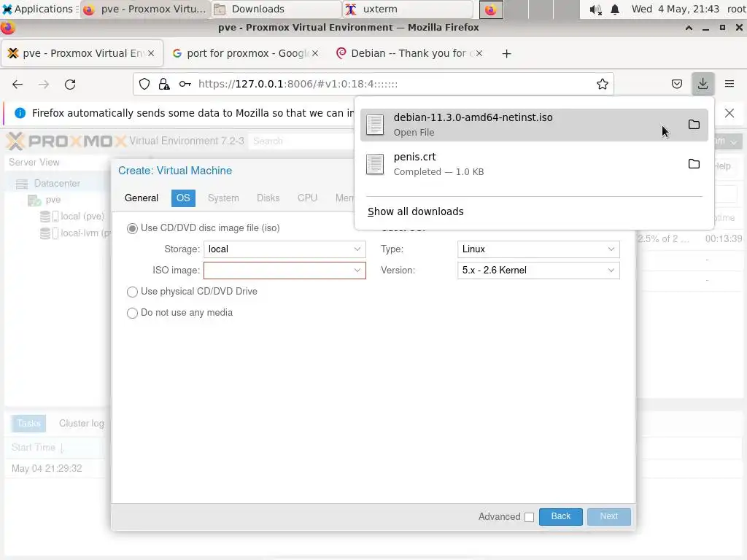The height and width of the screenshot is (560, 747).
Task: Click the Back button in wizard
Action: 561,517
